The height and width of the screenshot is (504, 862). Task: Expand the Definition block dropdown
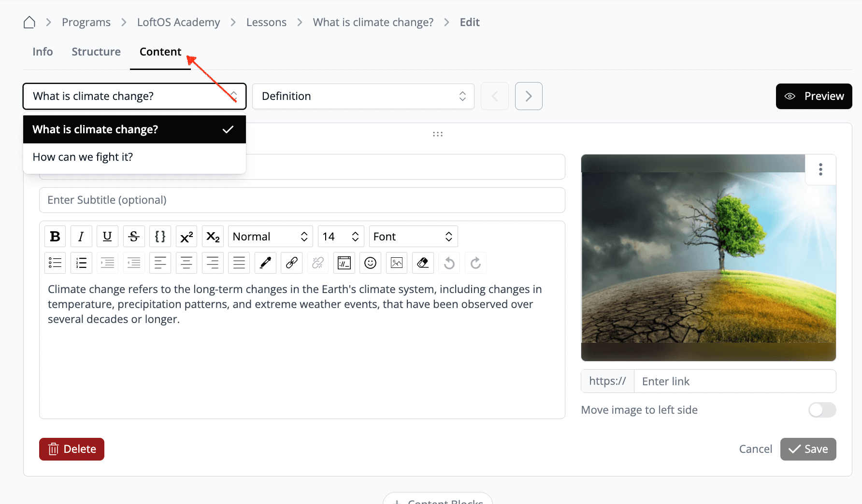click(x=363, y=96)
